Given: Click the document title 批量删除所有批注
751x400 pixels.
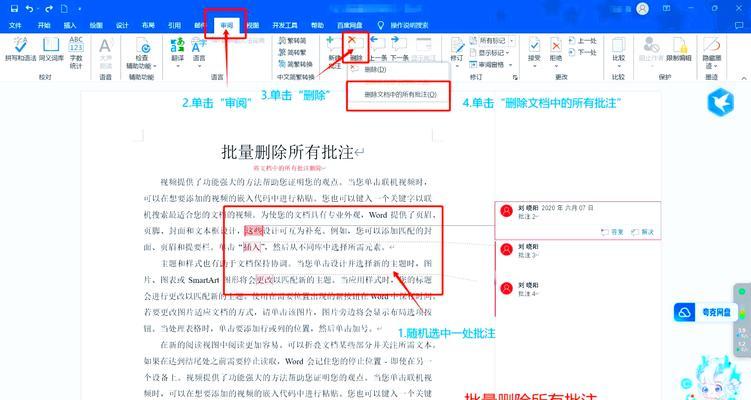Looking at the screenshot, I should [x=287, y=152].
